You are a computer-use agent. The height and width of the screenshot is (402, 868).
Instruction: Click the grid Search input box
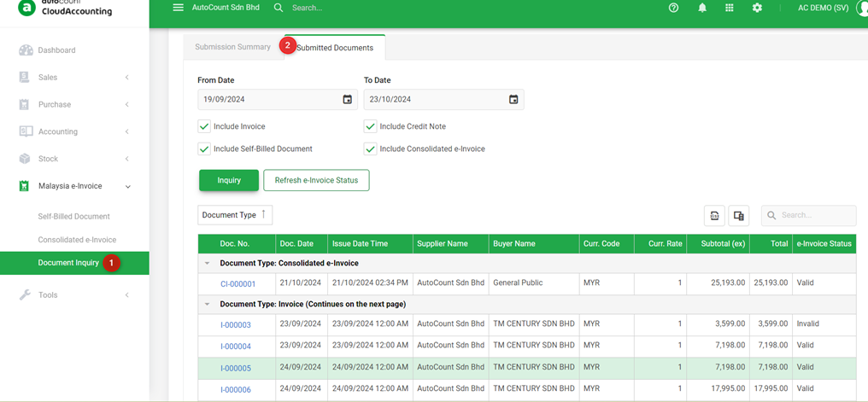click(x=809, y=216)
